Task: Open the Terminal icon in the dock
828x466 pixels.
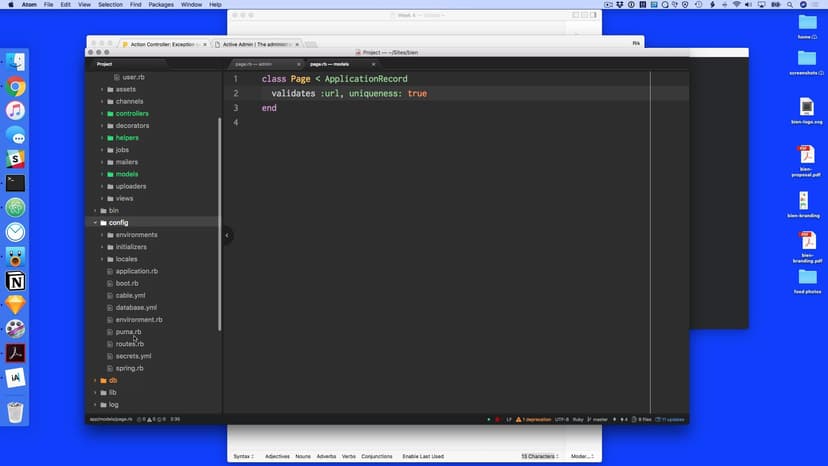Action: [16, 183]
